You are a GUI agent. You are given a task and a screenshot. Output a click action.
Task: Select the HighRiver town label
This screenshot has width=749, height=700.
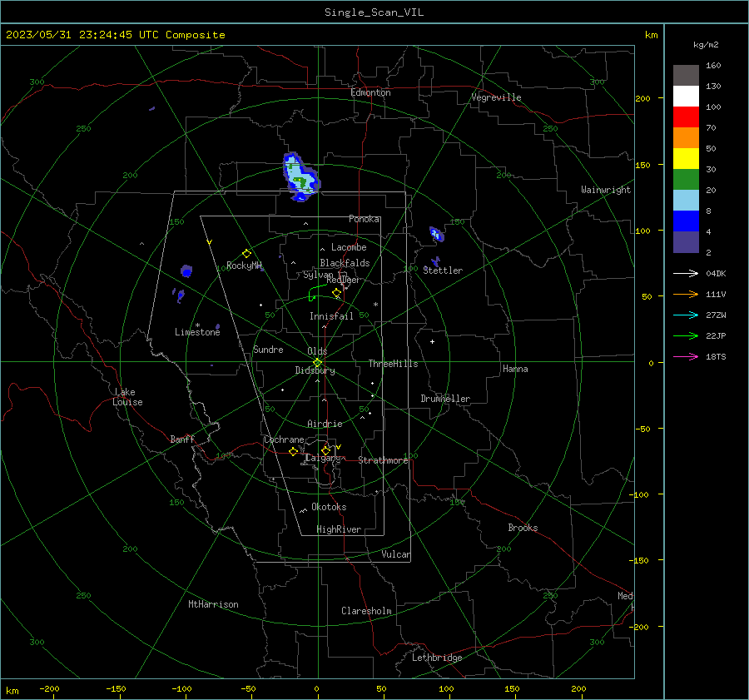click(339, 529)
